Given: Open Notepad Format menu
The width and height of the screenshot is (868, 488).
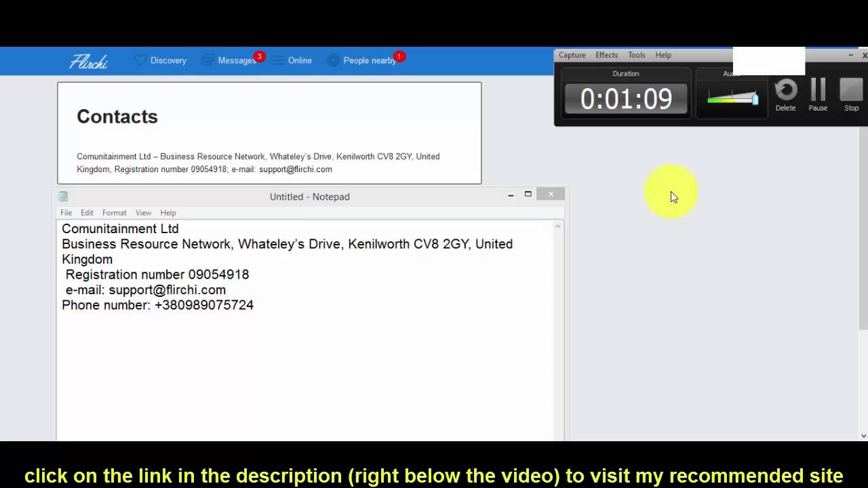Looking at the screenshot, I should pos(114,213).
